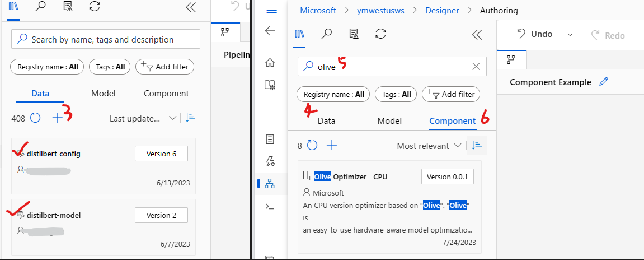Click the search by name input field

click(x=106, y=39)
